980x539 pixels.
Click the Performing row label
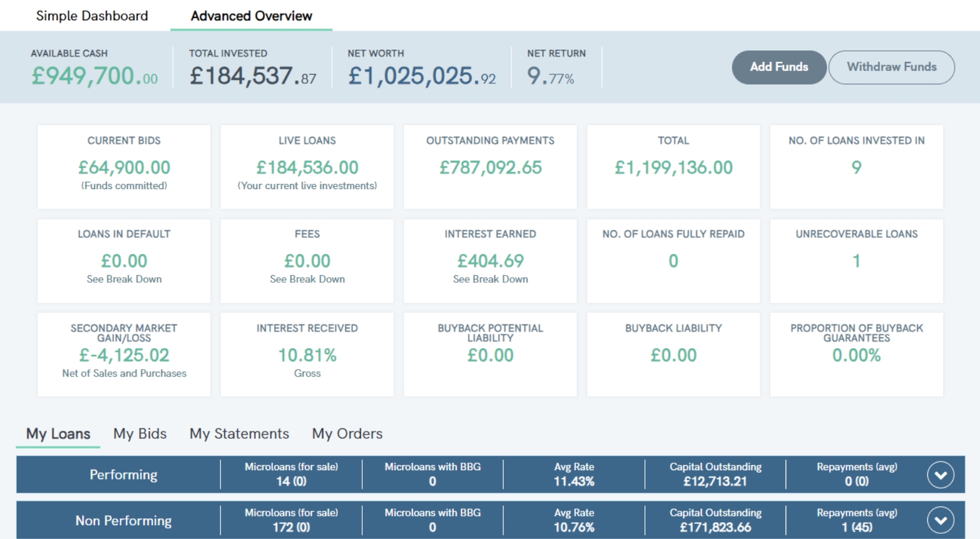[x=123, y=475]
